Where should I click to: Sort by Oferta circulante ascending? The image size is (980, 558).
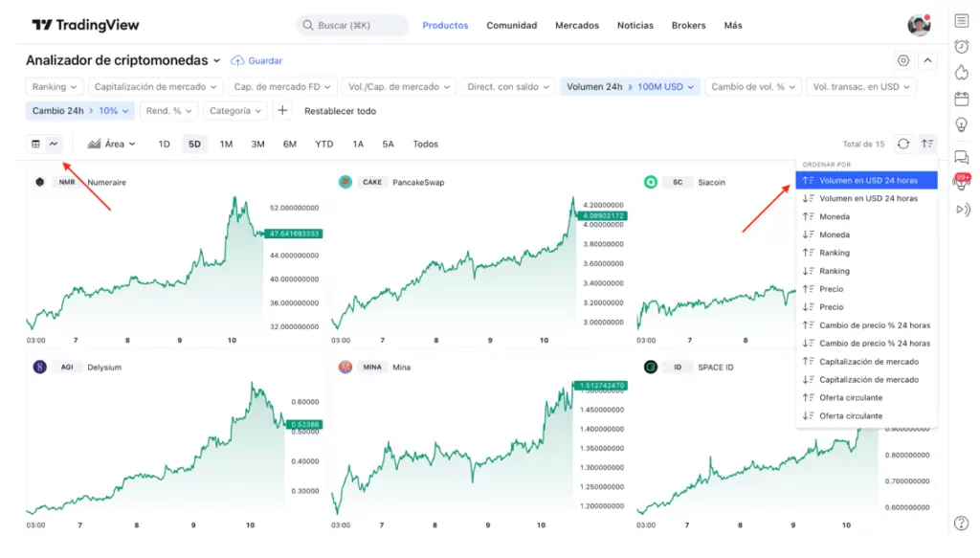click(866, 397)
